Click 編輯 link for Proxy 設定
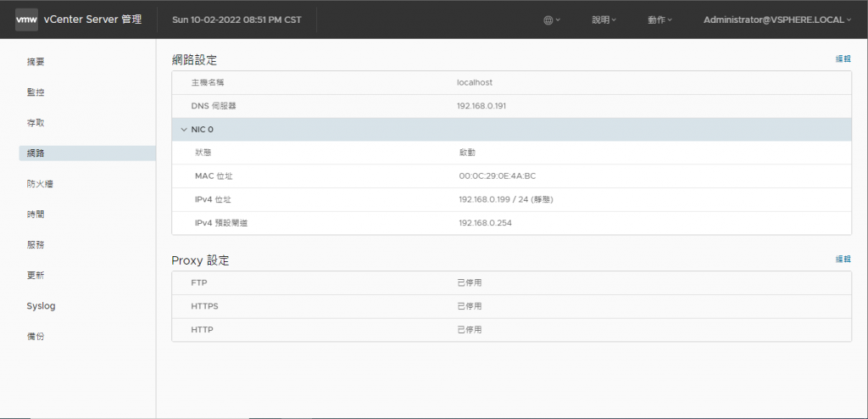The image size is (868, 419). point(843,259)
